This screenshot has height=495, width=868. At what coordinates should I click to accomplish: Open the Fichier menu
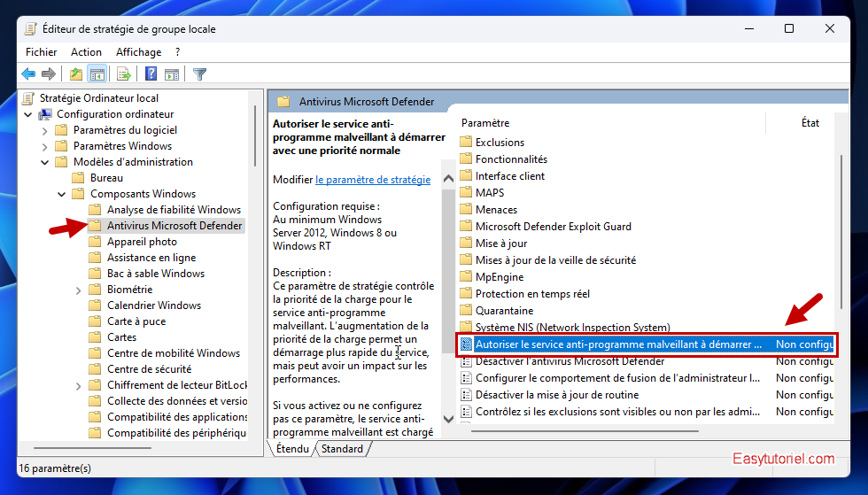click(x=41, y=52)
